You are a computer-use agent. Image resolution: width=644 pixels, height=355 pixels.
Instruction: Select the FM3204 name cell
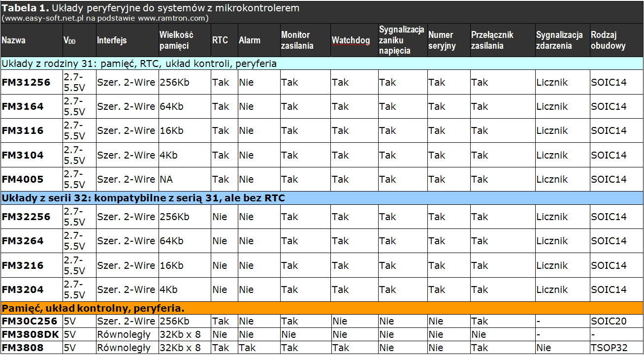click(x=31, y=290)
